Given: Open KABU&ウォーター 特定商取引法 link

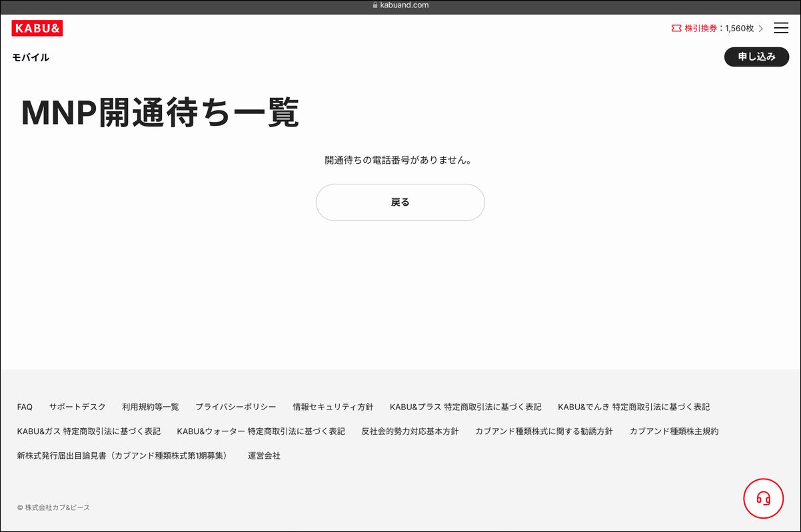Looking at the screenshot, I should tap(261, 431).
